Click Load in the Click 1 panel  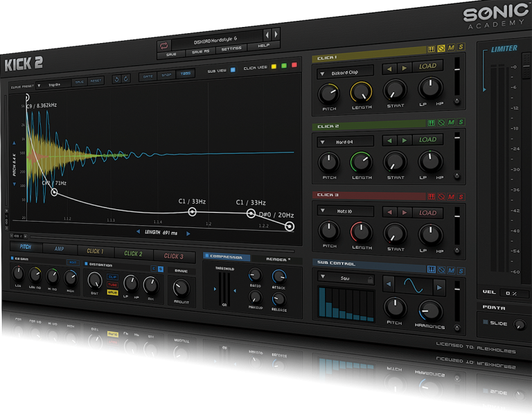(x=427, y=67)
